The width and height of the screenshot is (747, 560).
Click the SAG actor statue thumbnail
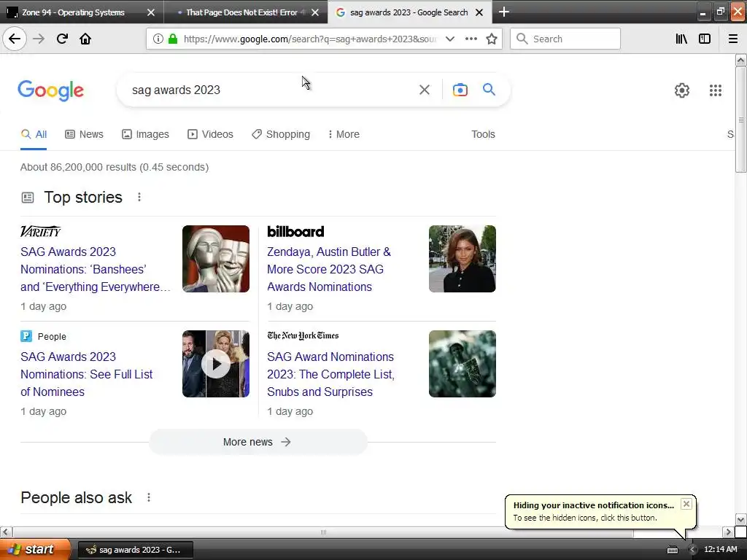pyautogui.click(x=216, y=259)
